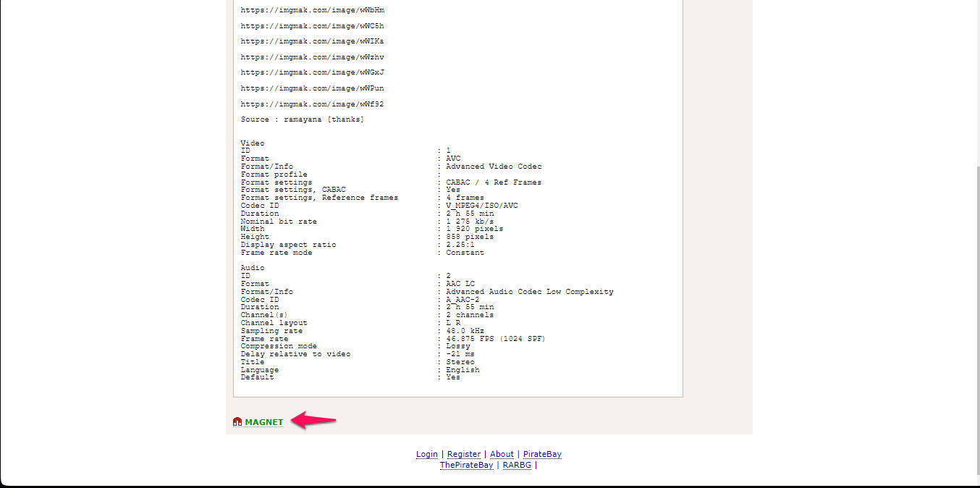Click the image URL ending in wWzhv
The height and width of the screenshot is (488, 980).
pos(313,57)
